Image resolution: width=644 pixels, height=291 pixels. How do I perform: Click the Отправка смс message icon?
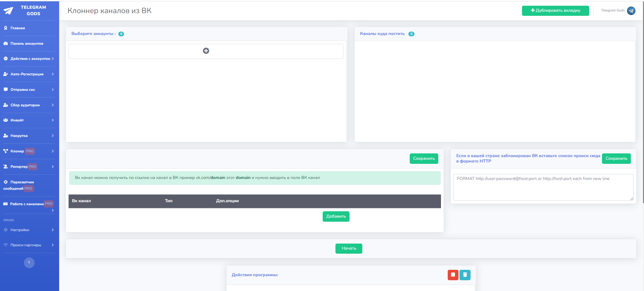pyautogui.click(x=6, y=89)
